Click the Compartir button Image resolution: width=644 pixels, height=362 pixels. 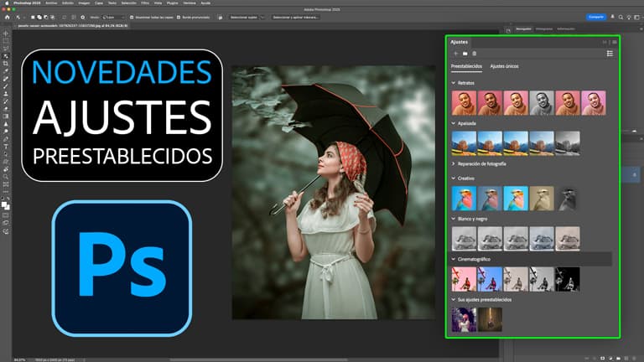click(596, 17)
